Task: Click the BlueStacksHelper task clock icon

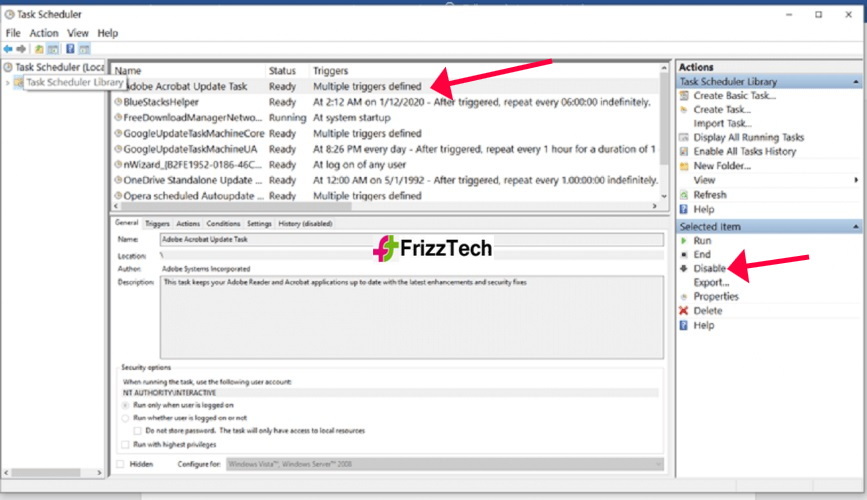Action: [118, 102]
